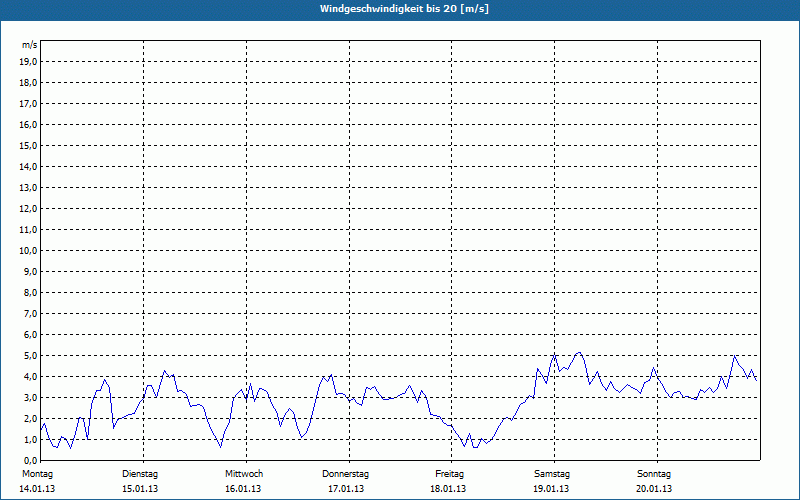The image size is (800, 500).
Task: Select the 5,0 axis label
Action: (x=30, y=356)
